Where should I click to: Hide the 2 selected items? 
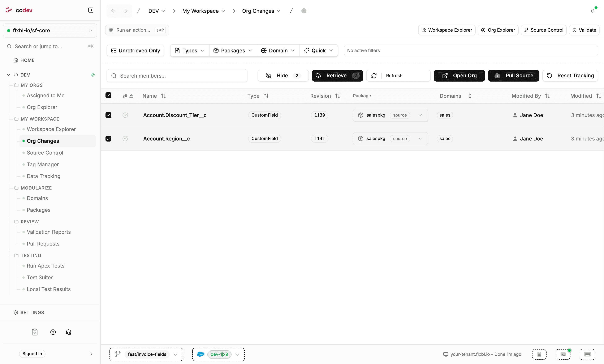tap(283, 75)
